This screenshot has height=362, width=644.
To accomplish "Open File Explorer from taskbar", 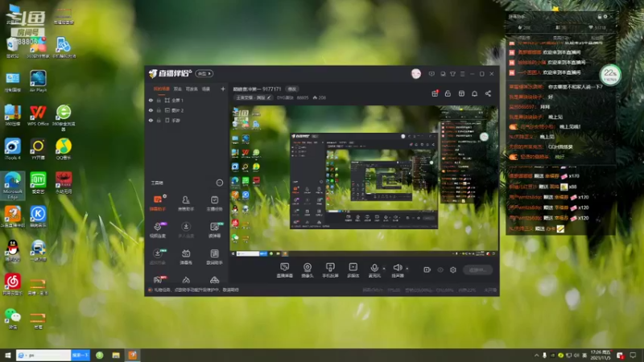I will [x=116, y=355].
